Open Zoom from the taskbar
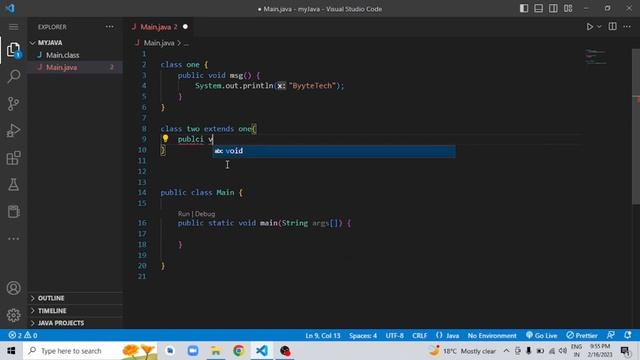Viewport: 640px width, 360px height. tap(193, 351)
